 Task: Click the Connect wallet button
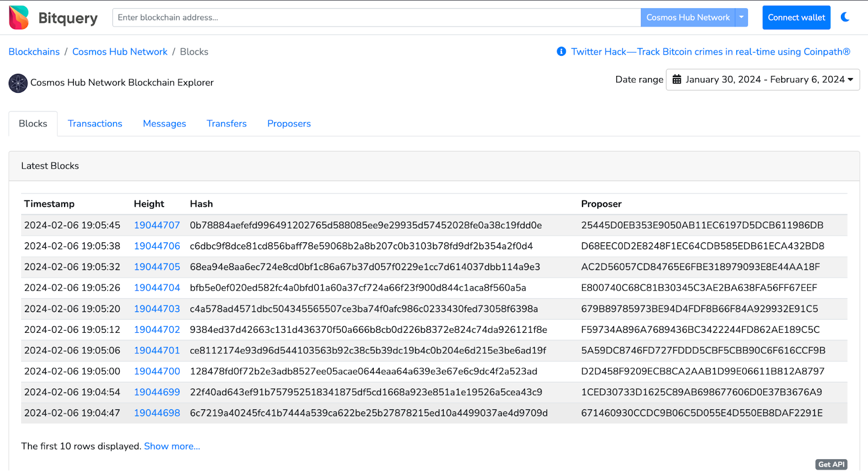[796, 17]
